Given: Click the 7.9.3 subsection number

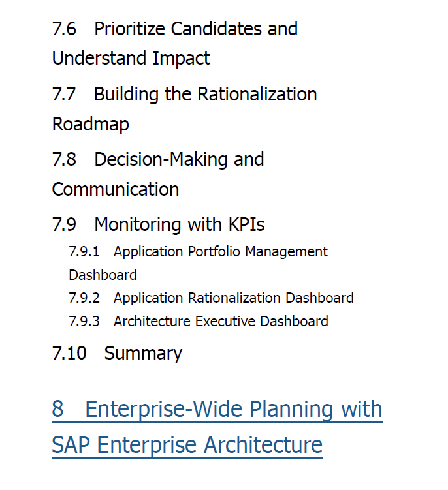Looking at the screenshot, I should click(84, 322).
